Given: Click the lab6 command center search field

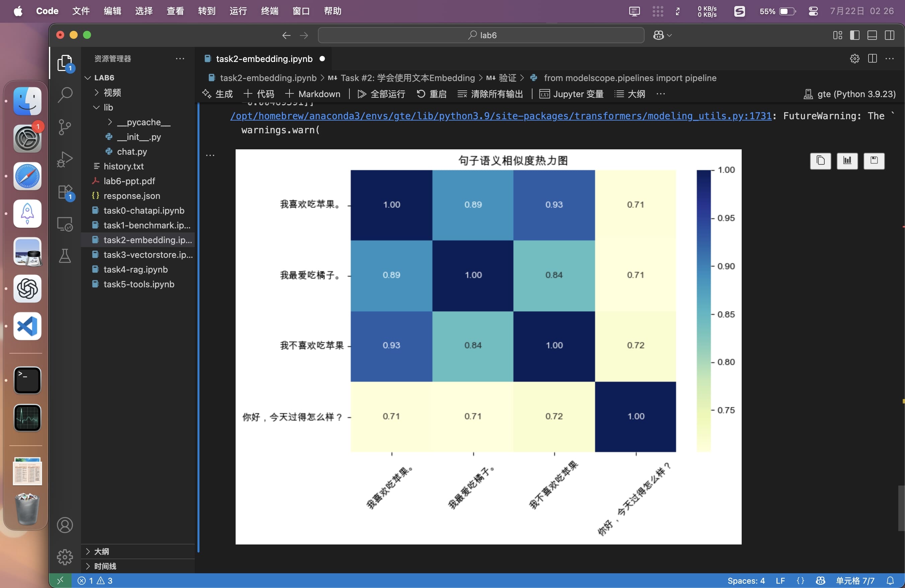Looking at the screenshot, I should [x=481, y=35].
